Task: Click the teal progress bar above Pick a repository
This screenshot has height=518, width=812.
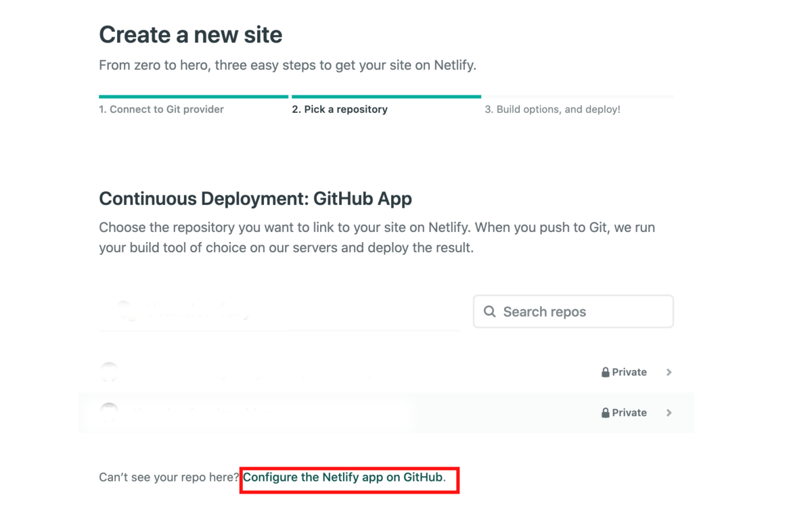Action: (386, 97)
